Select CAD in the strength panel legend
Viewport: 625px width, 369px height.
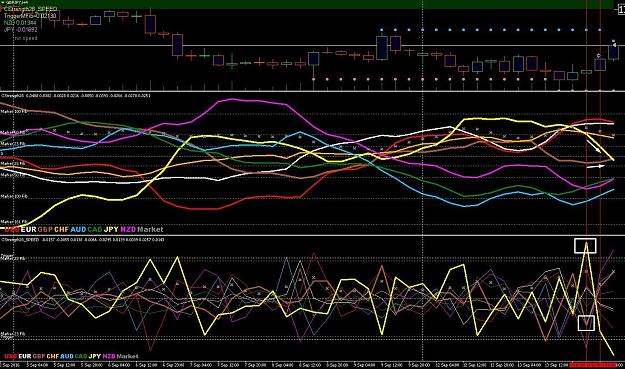pyautogui.click(x=95, y=230)
